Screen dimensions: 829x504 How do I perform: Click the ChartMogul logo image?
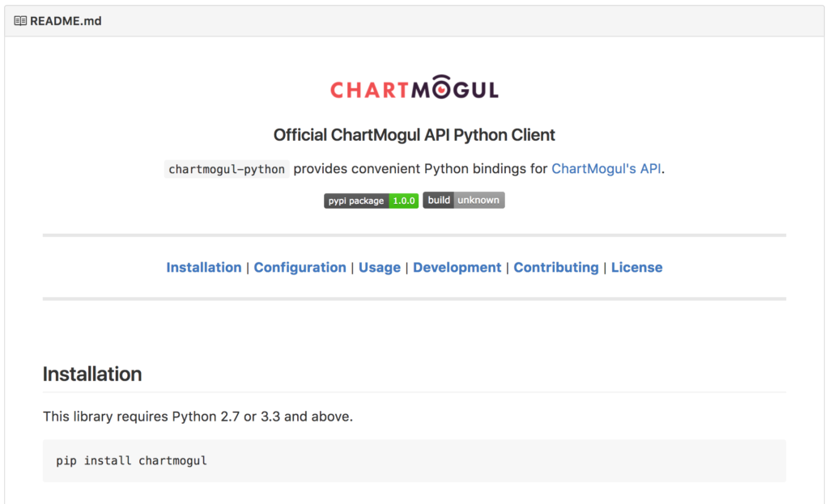[414, 87]
